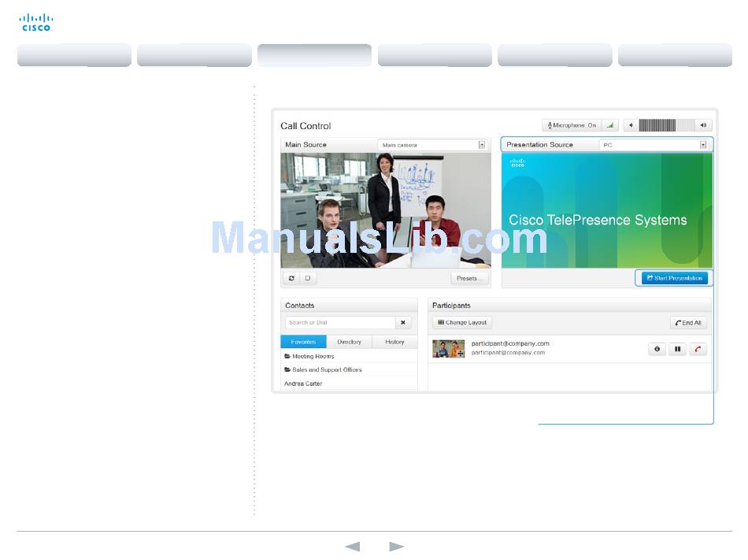The height and width of the screenshot is (560, 748).
Task: Toggle the Microphone On button
Action: [x=572, y=125]
